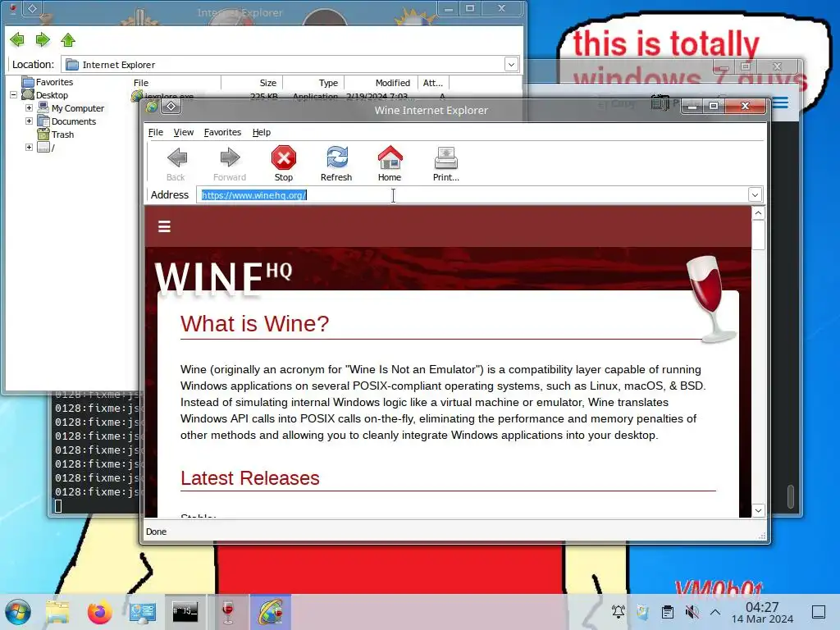The image size is (840, 630).
Task: Sort by the Modified column header
Action: tap(381, 83)
